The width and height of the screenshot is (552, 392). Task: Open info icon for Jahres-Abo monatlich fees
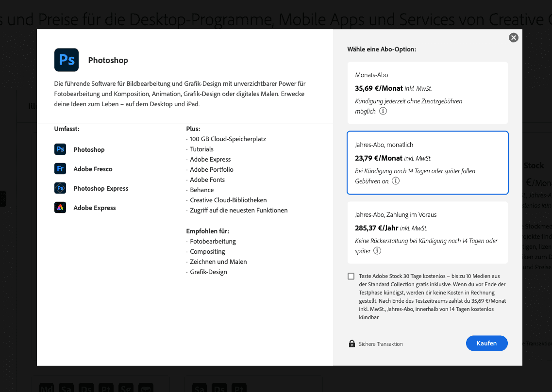click(396, 181)
